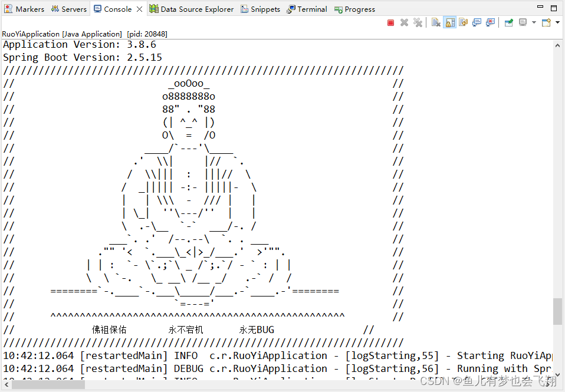Minimize the console view panel
The image size is (565, 392).
coord(540,7)
